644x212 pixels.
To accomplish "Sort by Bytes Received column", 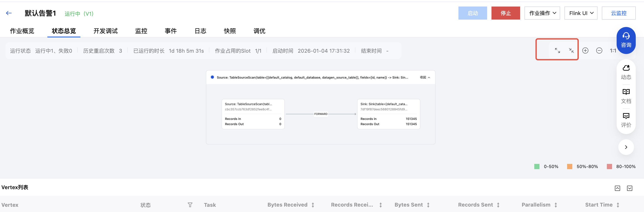I will coord(313,205).
